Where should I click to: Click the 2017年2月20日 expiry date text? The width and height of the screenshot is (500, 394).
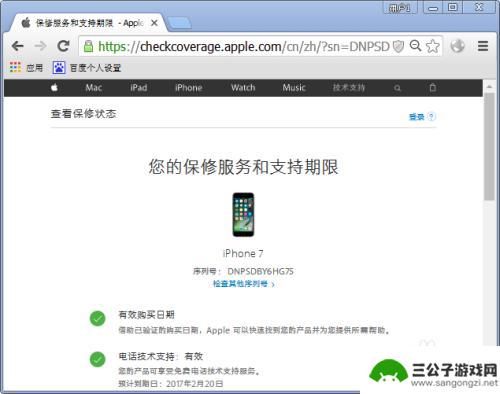pos(195,384)
